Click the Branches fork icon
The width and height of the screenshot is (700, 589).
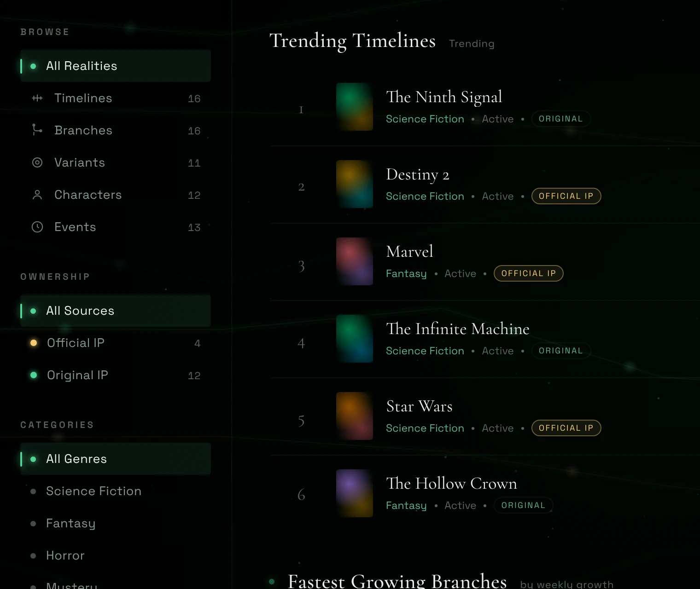(37, 130)
